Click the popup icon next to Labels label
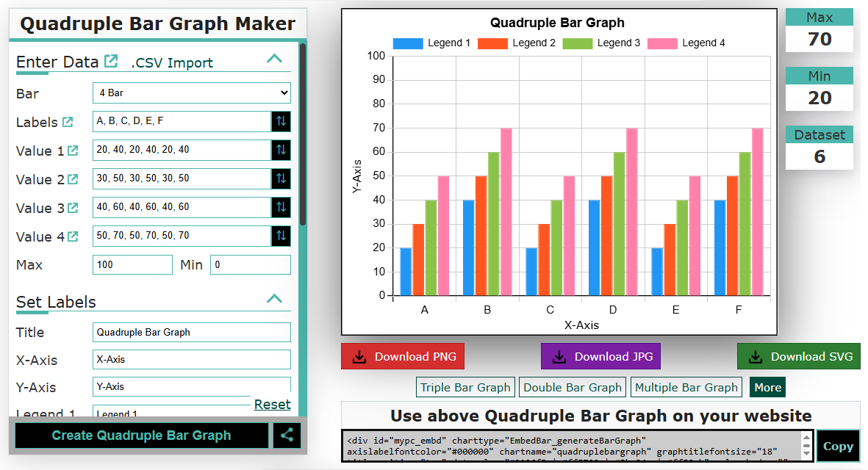The image size is (868, 470). (x=68, y=122)
